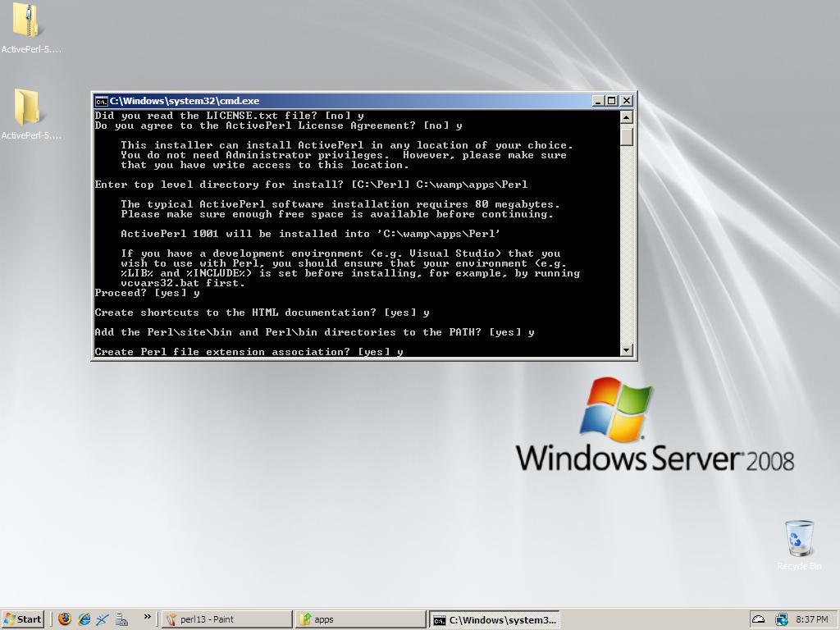The image size is (840, 630).
Task: Click the console vertical scrollbar thumb
Action: pos(627,136)
